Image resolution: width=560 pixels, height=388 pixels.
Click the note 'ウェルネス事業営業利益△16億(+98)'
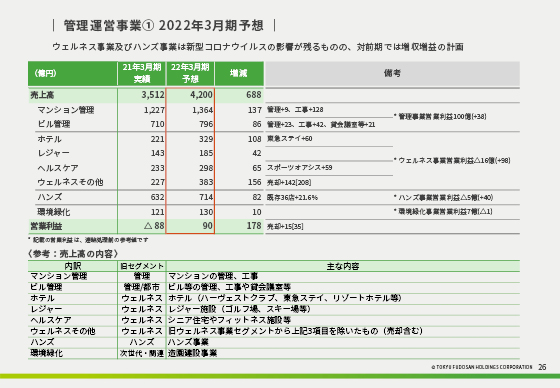452,161
